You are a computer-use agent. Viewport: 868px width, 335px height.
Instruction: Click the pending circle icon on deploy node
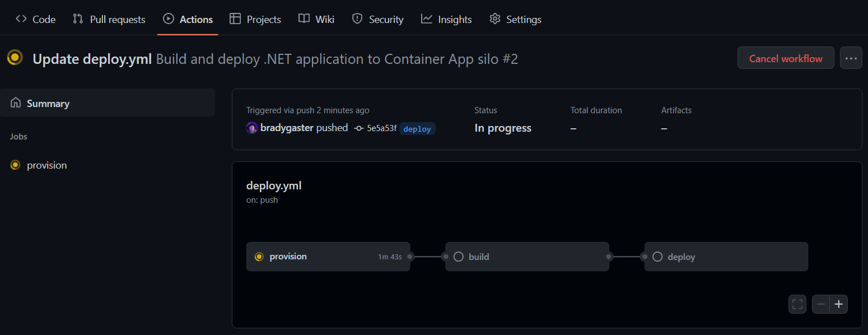pyautogui.click(x=658, y=257)
